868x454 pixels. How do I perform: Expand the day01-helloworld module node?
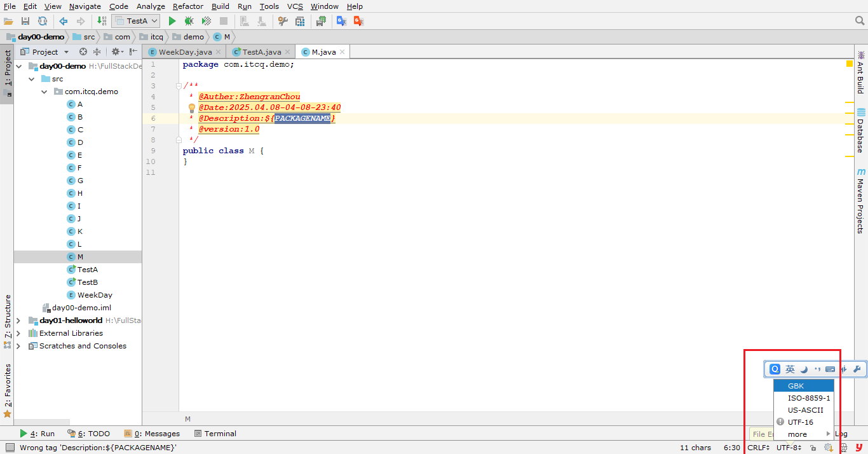point(19,320)
